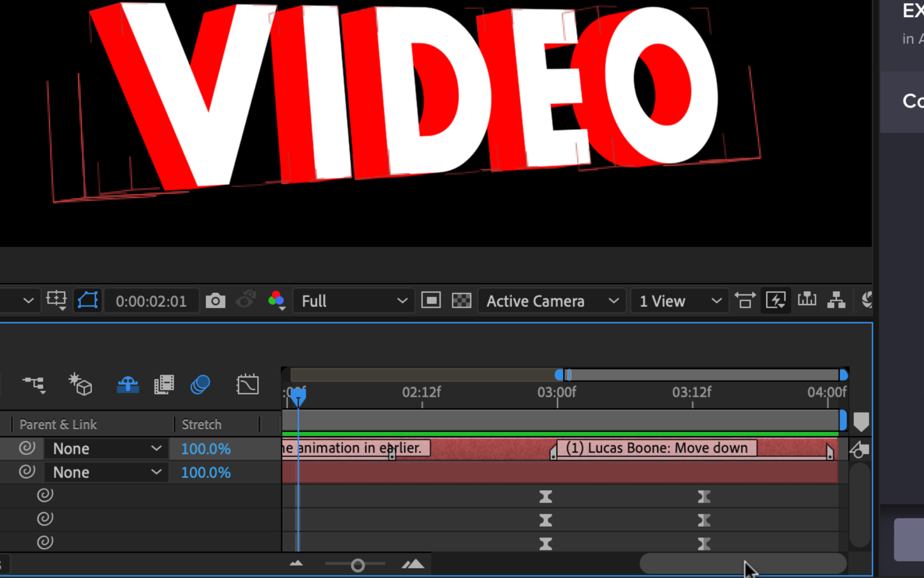This screenshot has width=924, height=578.
Task: Click the current time 0:00:02:01 display
Action: tap(151, 301)
